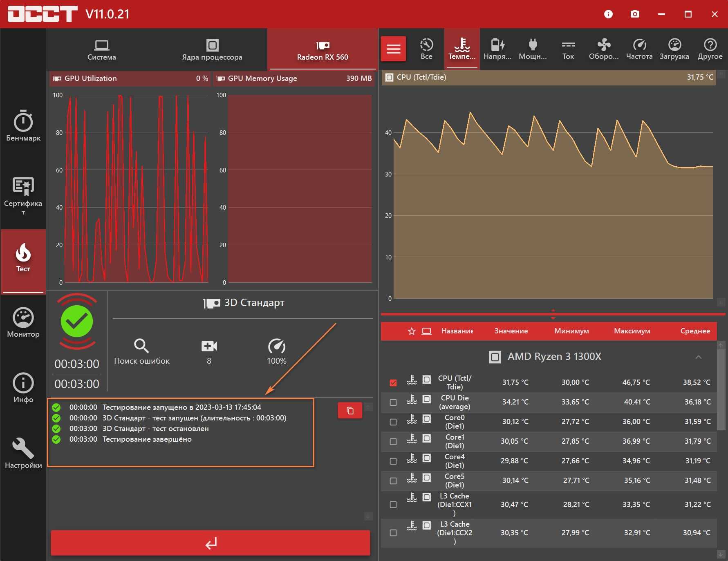Image resolution: width=728 pixels, height=561 pixels.
Task: Sort by Минимум column
Action: (571, 331)
